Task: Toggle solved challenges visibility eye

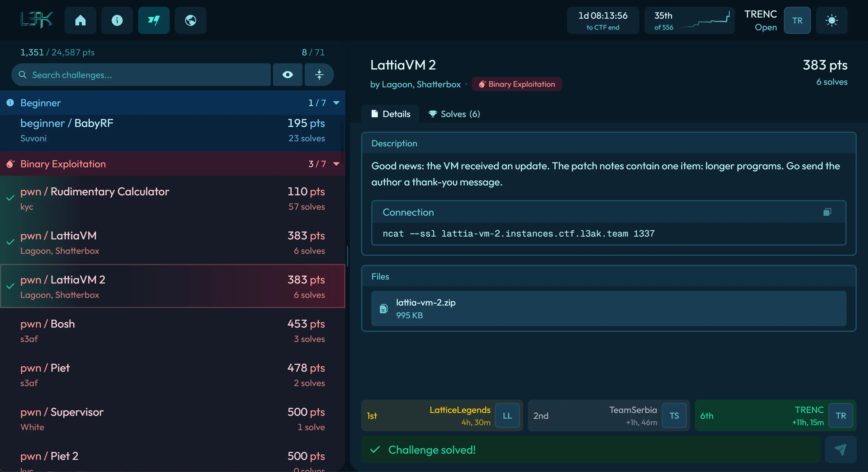Action: click(x=287, y=75)
